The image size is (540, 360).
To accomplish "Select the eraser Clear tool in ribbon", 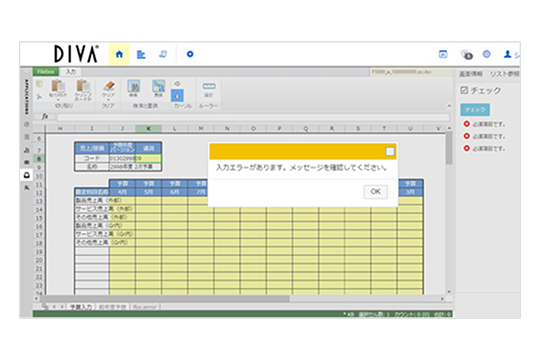I will (x=109, y=85).
